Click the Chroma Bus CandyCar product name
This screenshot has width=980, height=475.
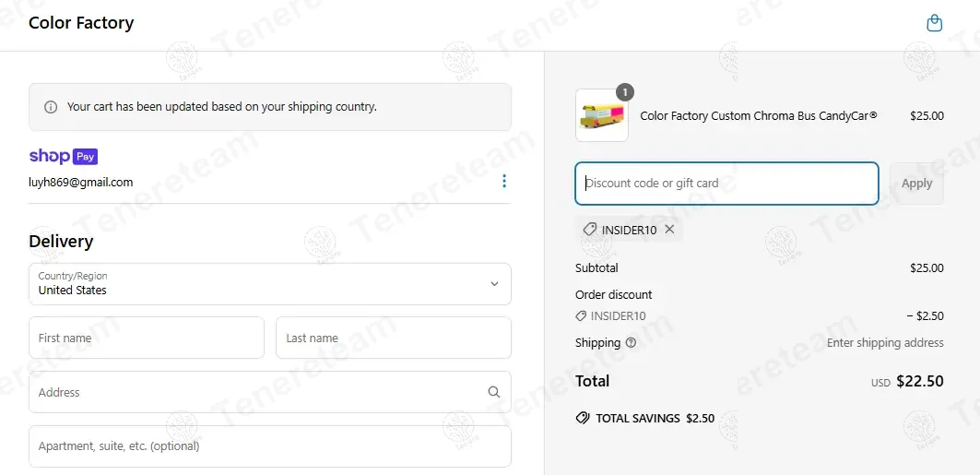point(759,116)
